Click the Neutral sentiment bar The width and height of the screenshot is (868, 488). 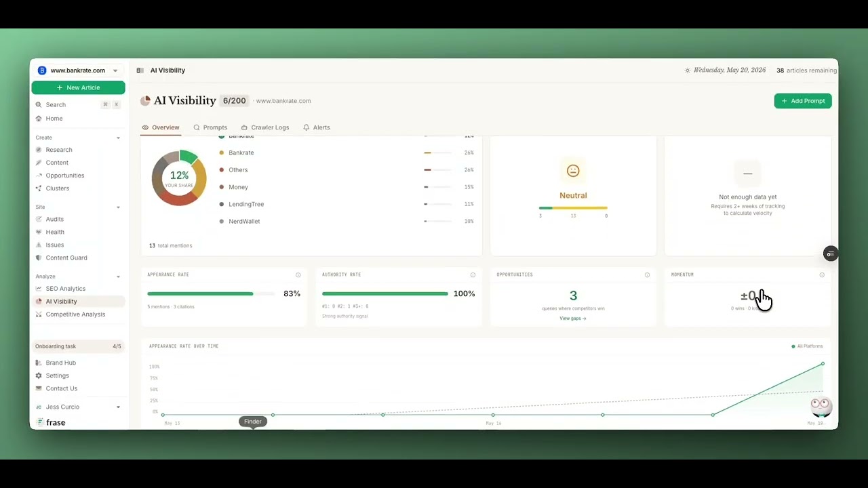click(573, 208)
